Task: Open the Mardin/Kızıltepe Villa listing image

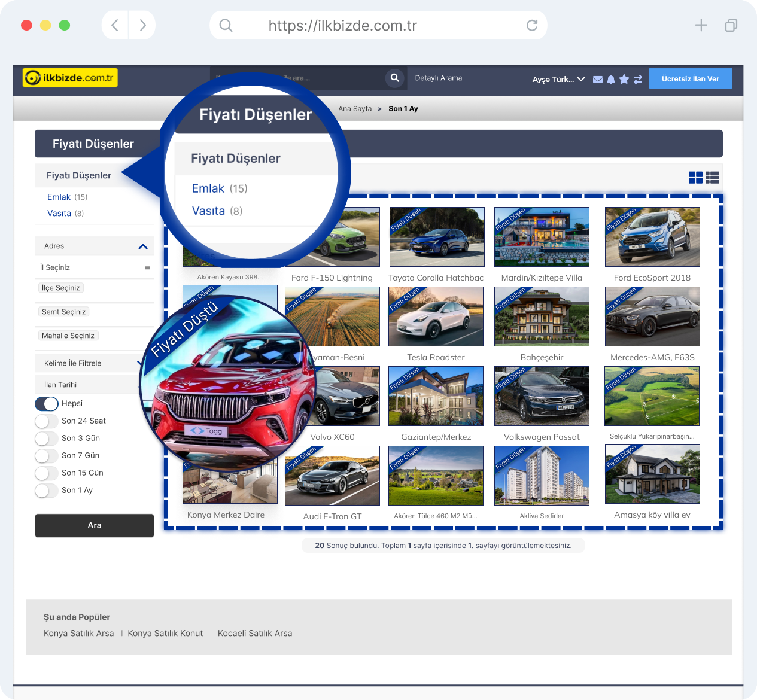Action: (542, 237)
